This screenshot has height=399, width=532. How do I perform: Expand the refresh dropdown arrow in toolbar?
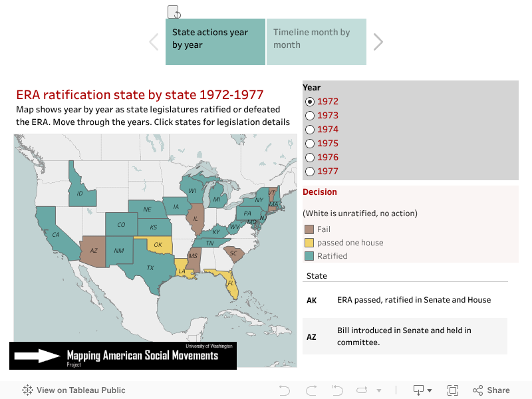pos(379,391)
